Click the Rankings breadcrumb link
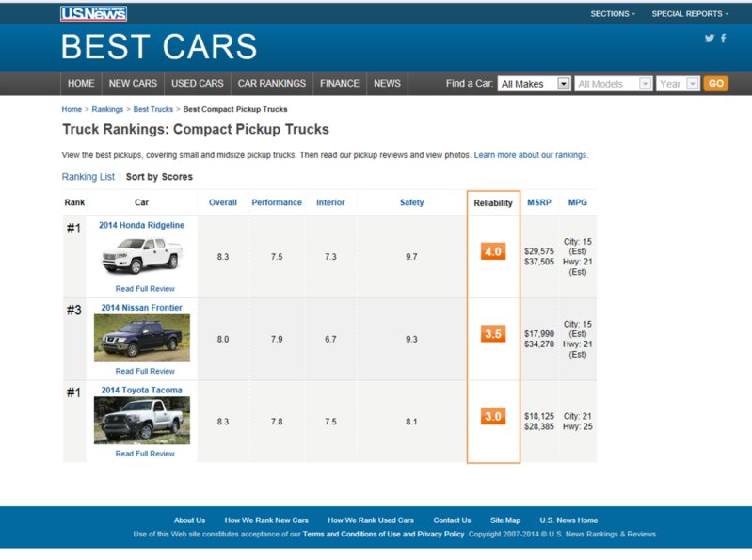This screenshot has width=752, height=560. coord(107,109)
